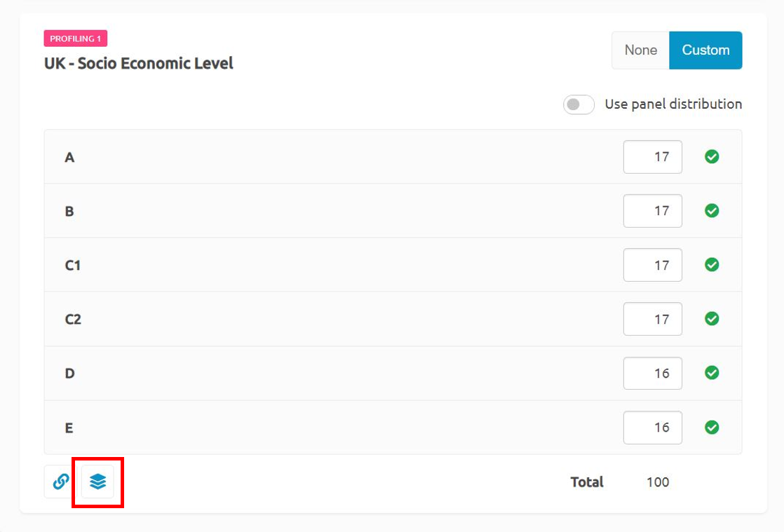The width and height of the screenshot is (784, 532).
Task: Click the Total value of 100
Action: 658,482
